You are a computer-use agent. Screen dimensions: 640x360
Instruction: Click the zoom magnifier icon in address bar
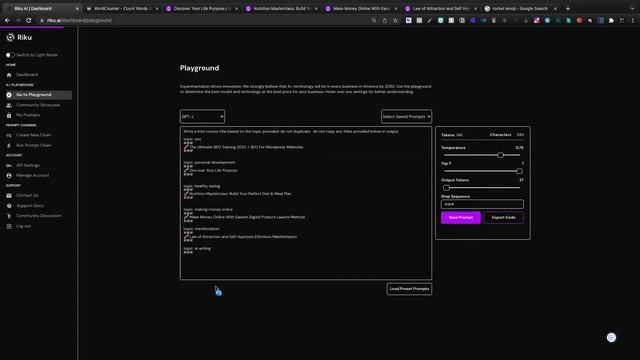tap(373, 20)
